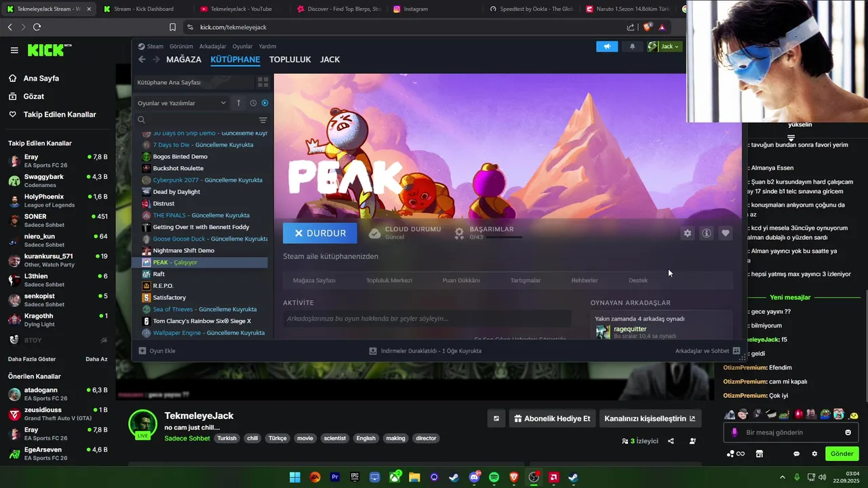
Task: Toggle Steam library grid view icon
Action: (x=263, y=82)
